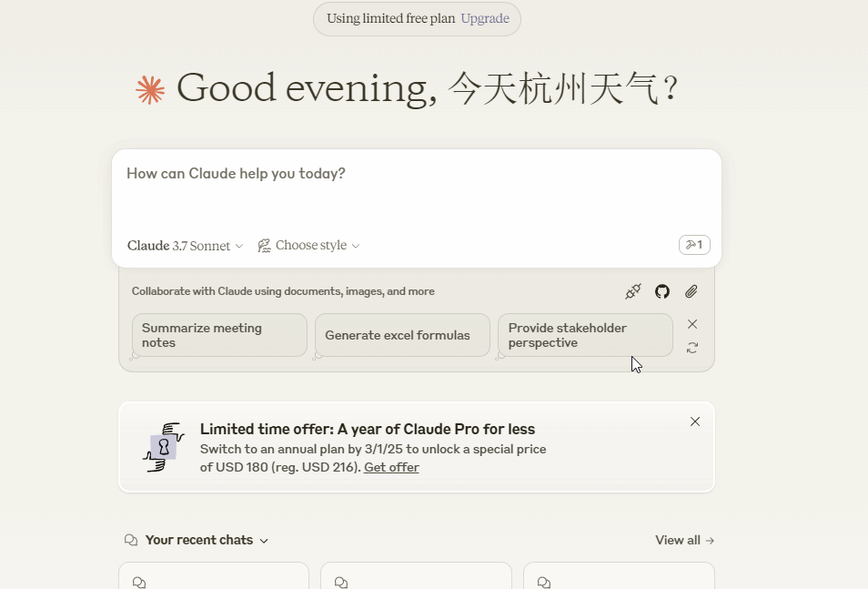Click View all recent chats
Viewport: 868px width, 589px height.
[x=685, y=540]
